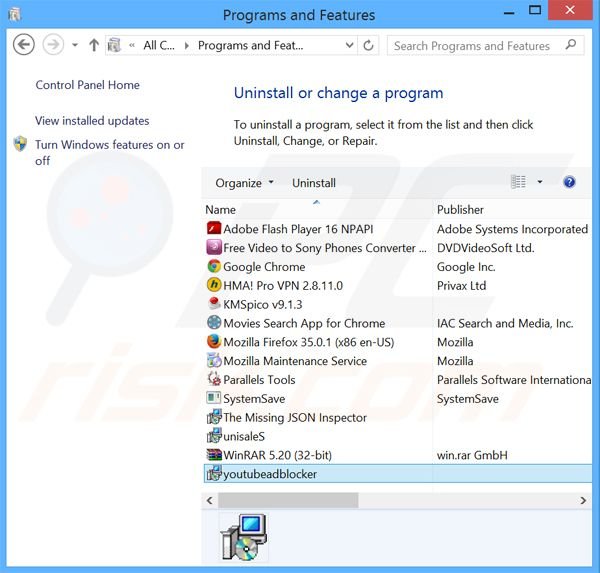The image size is (600, 573).
Task: Select Free Video to Sony Phones Converter entry
Action: pyautogui.click(x=324, y=248)
